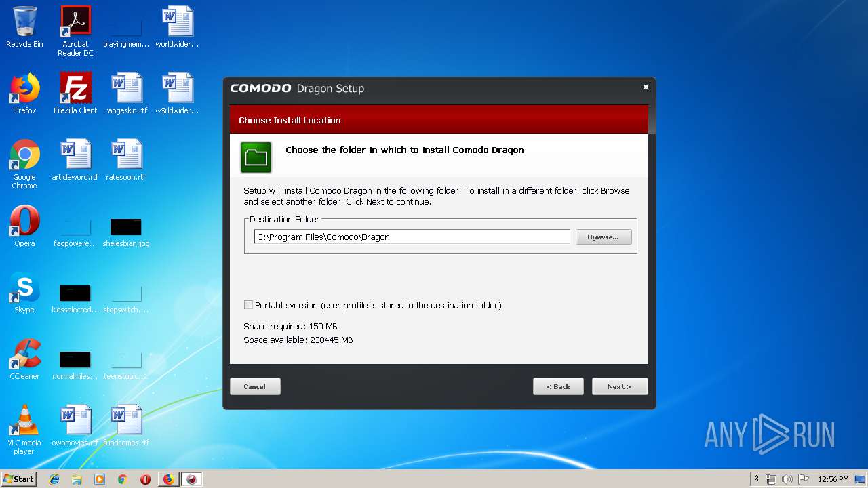Click the Destination Folder path field
Viewport: 868px width, 488px height.
tap(412, 237)
